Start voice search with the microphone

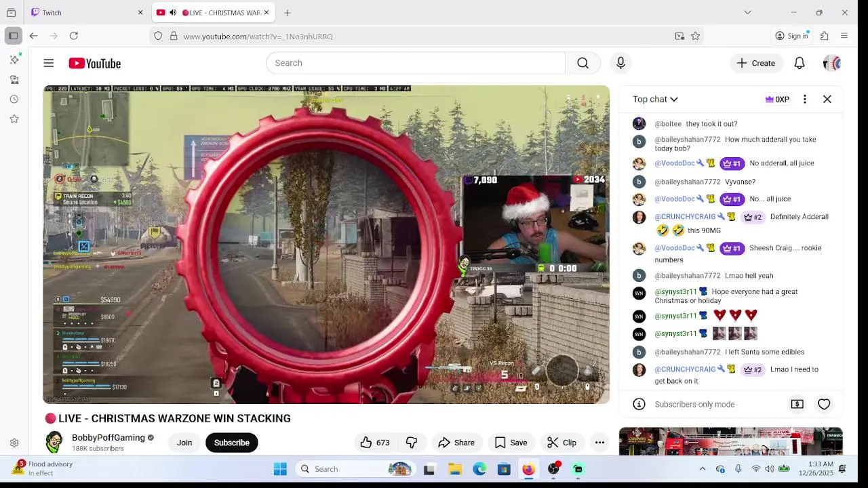tap(620, 63)
